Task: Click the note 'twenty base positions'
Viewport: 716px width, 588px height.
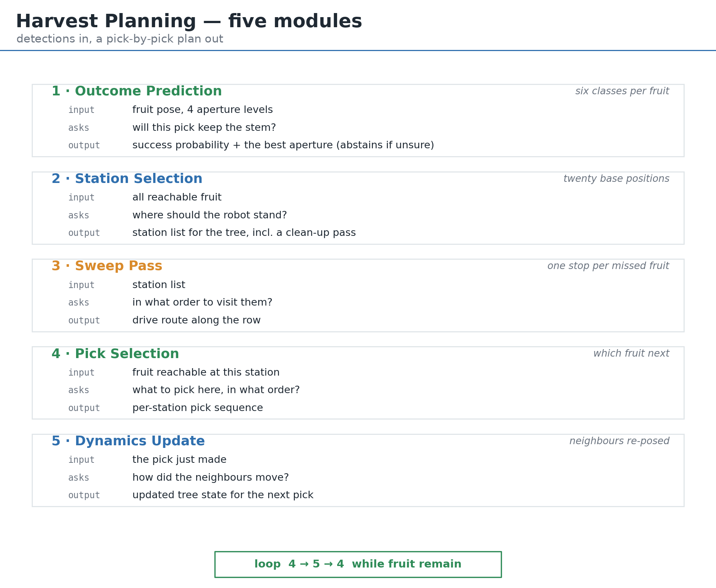Action: [x=616, y=179]
